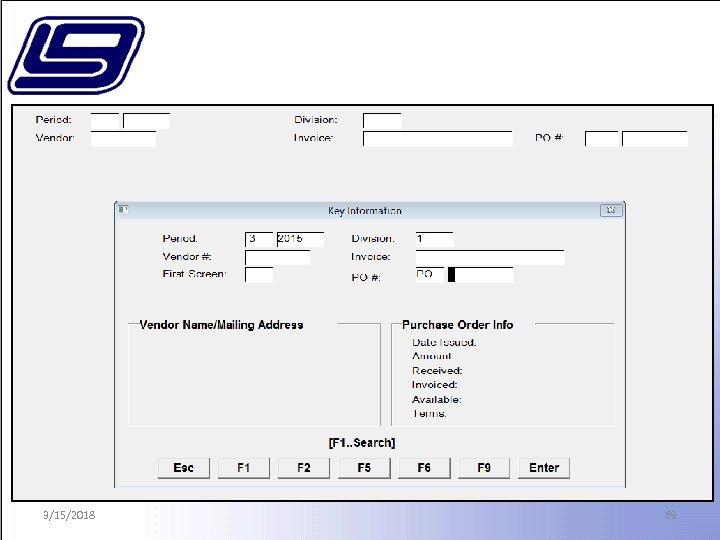
Task: Click the F6 button
Action: pyautogui.click(x=424, y=468)
